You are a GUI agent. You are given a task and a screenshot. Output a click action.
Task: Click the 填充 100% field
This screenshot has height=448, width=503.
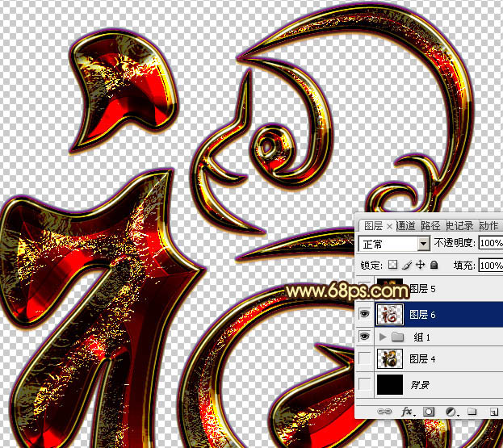pos(491,266)
